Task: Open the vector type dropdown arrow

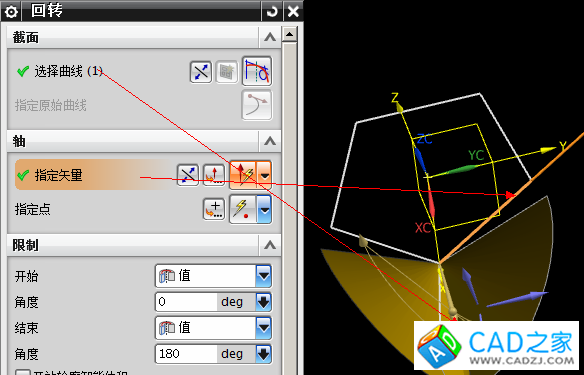Action: pos(264,175)
